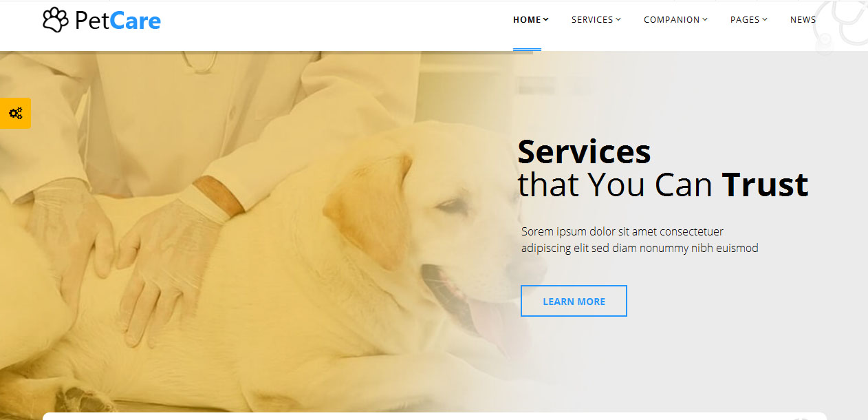Click the 'Services that You Can Trust' heading

point(662,169)
